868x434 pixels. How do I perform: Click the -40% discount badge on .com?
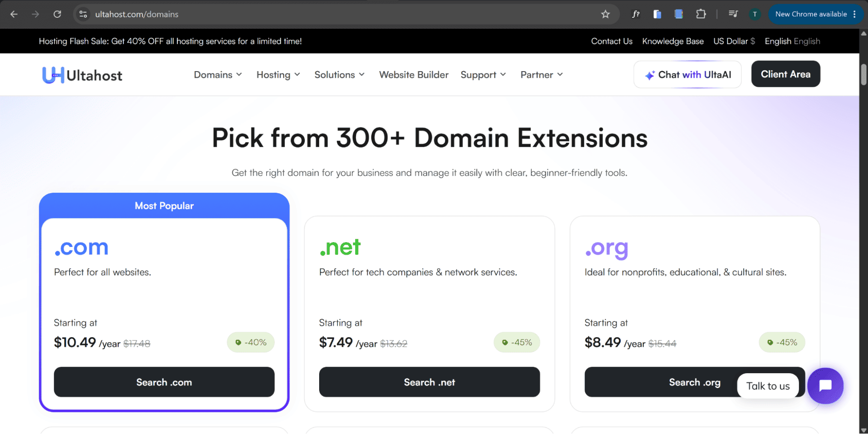(x=251, y=342)
